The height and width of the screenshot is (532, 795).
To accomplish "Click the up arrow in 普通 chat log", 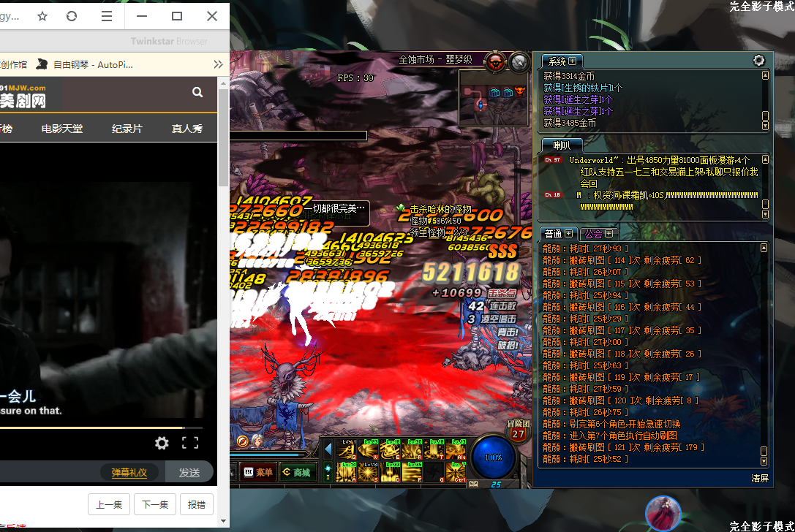I will 764,248.
